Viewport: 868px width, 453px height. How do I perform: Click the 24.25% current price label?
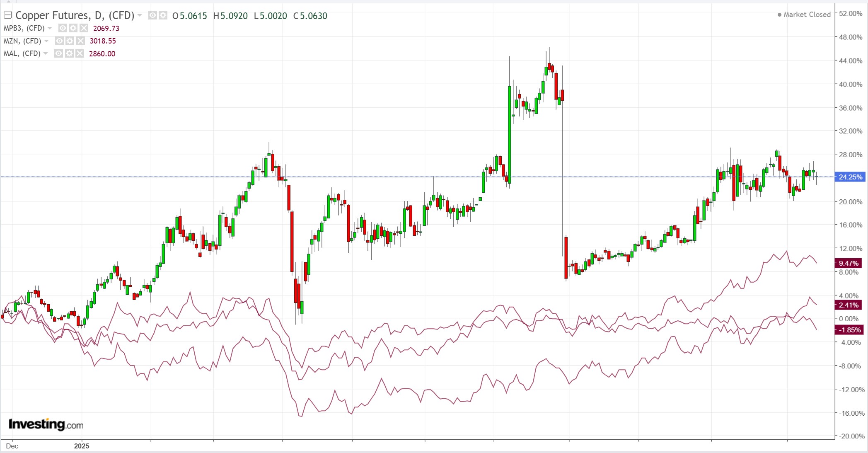(850, 177)
